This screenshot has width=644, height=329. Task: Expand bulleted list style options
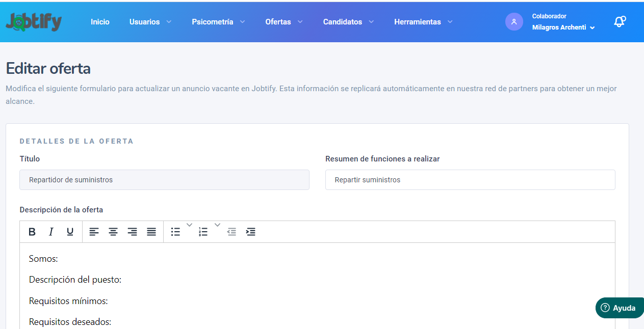click(189, 225)
